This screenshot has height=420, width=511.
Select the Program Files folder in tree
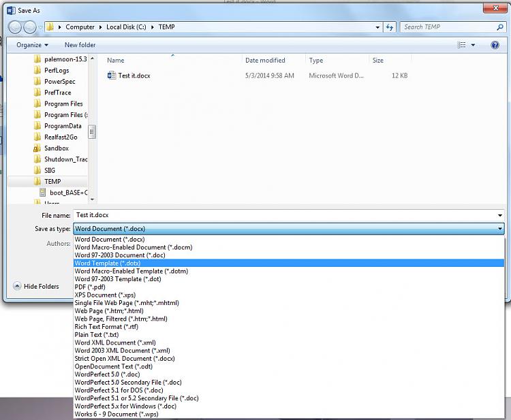tap(59, 104)
